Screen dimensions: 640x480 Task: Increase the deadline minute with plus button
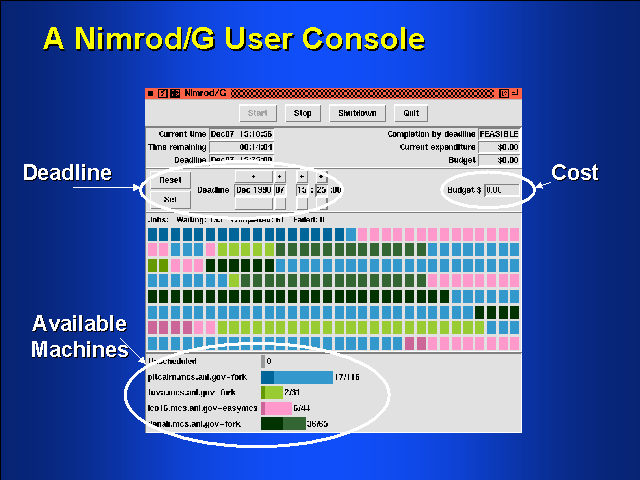pyautogui.click(x=321, y=176)
